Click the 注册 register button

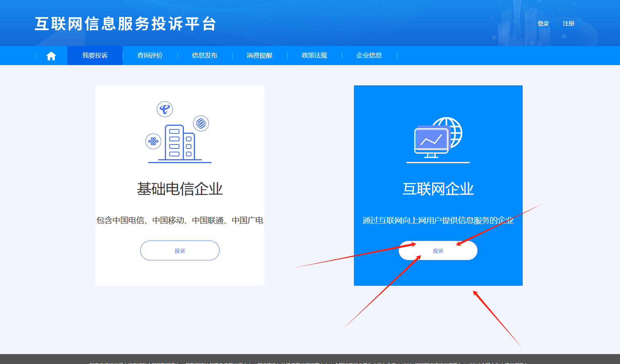tap(568, 23)
